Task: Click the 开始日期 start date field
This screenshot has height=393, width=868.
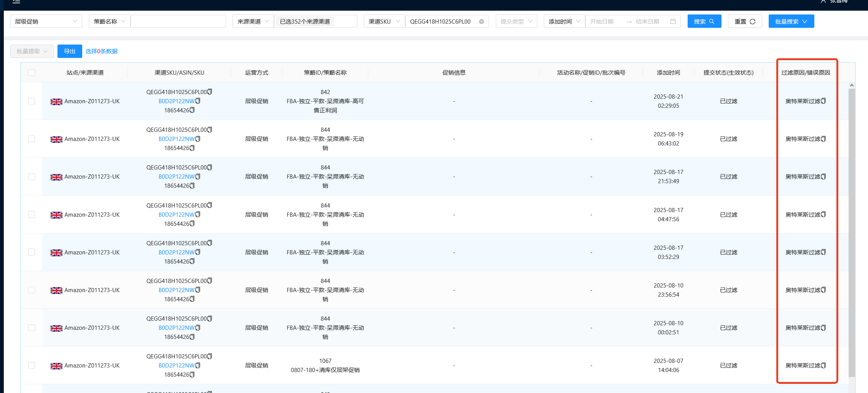Action: tap(605, 21)
